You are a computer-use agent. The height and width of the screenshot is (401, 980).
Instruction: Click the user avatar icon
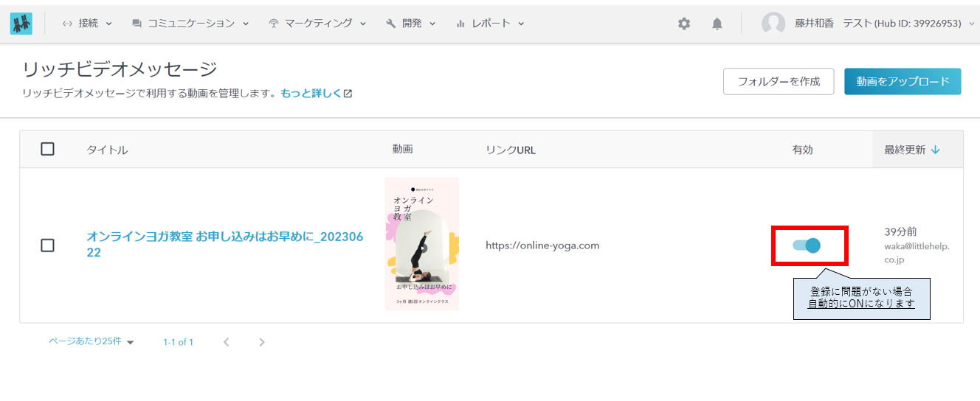[773, 24]
